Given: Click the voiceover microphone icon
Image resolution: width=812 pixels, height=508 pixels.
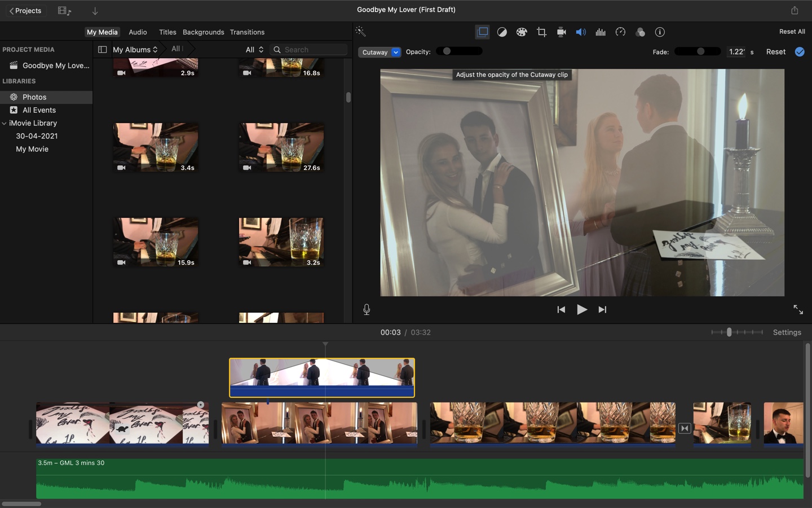Looking at the screenshot, I should [x=367, y=309].
